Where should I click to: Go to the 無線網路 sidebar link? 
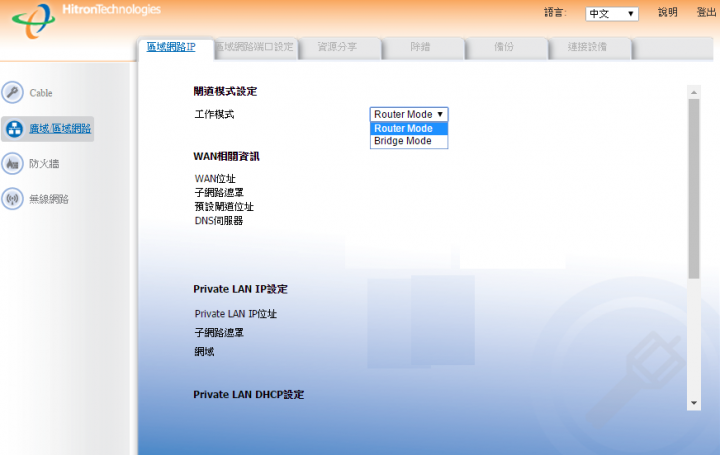(49, 199)
